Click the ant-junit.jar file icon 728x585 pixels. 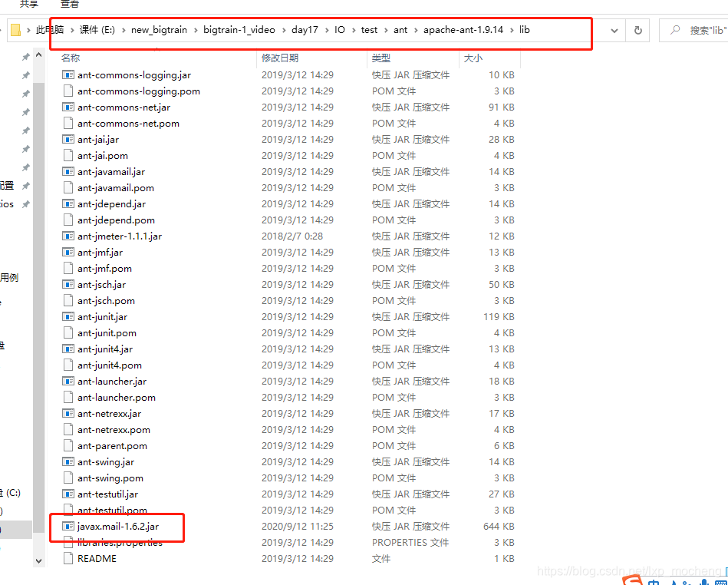click(68, 317)
